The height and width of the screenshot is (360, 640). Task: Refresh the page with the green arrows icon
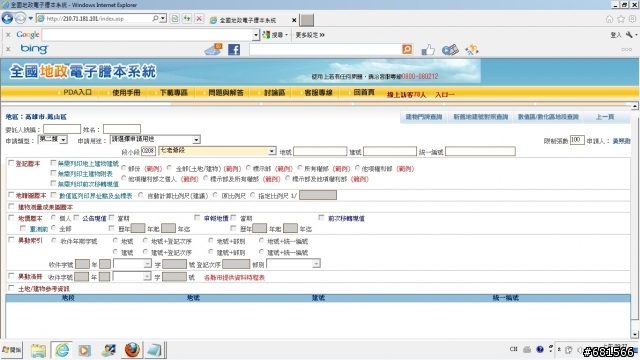pos(187,18)
